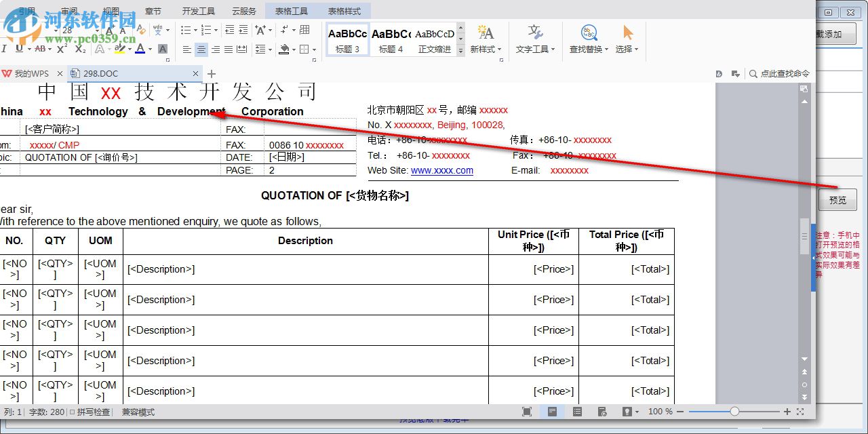Toggle underline formatting
This screenshot has height=434, width=868.
[19, 49]
